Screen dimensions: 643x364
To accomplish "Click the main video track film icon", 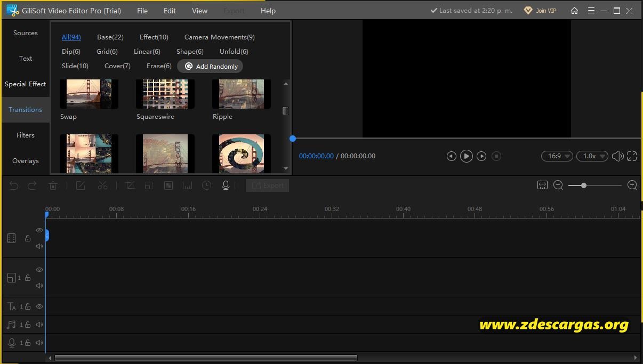I will [x=12, y=238].
